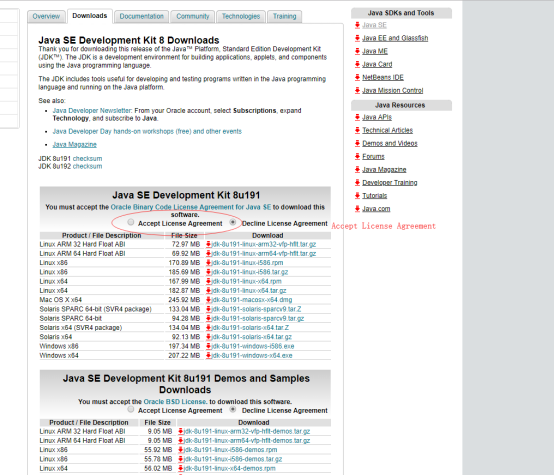Download jdk-8u191-linux-i586.tar.gz
This screenshot has height=475, width=554.
[x=250, y=272]
